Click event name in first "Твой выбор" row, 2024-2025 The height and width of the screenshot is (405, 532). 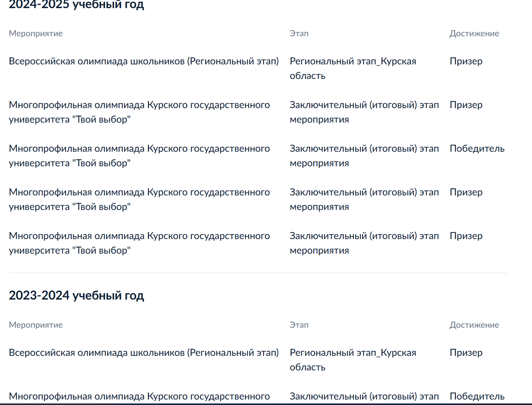click(x=140, y=112)
